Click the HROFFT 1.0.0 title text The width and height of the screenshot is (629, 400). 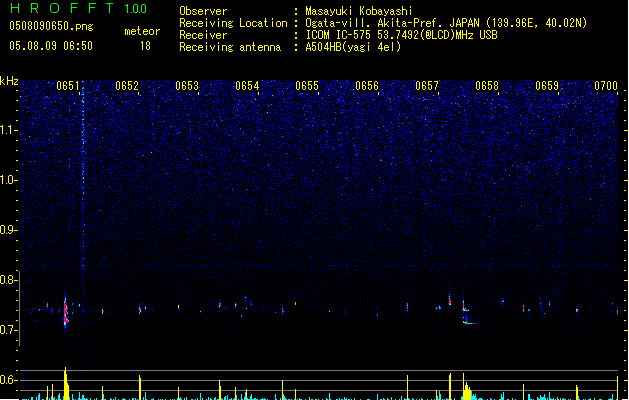(x=78, y=8)
